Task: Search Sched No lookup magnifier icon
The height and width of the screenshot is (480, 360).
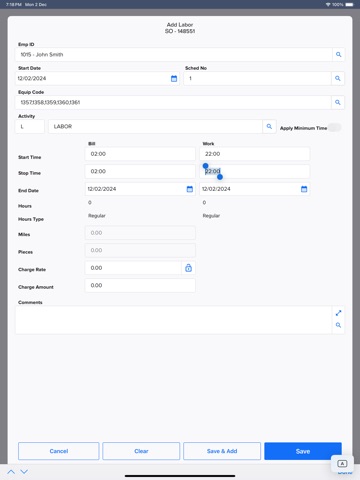Action: coord(338,78)
